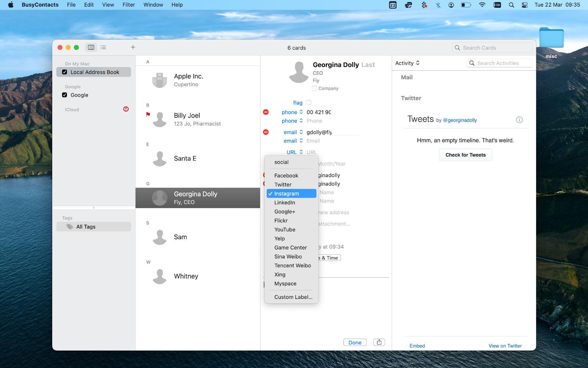
Task: Open the @georginadolly Twitter handle link
Action: tap(460, 120)
